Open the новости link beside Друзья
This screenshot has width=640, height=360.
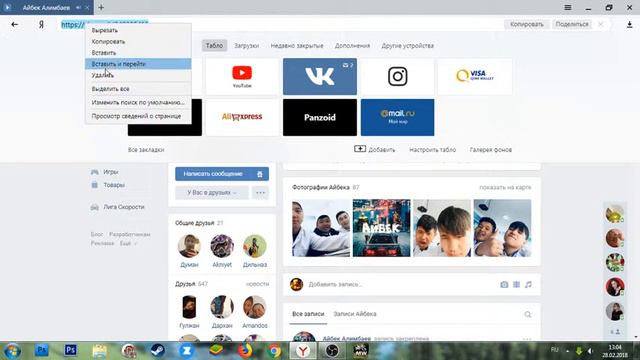[x=257, y=284]
